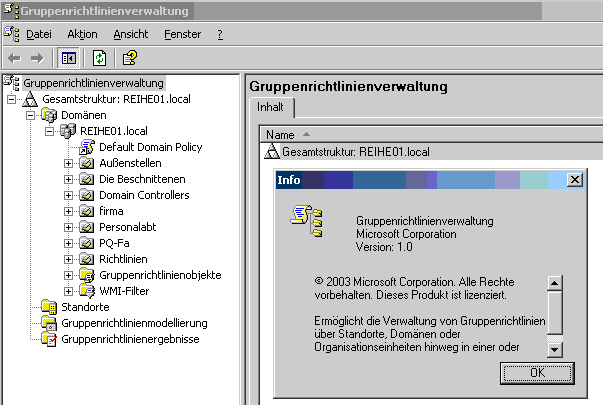The width and height of the screenshot is (603, 405).
Task: Select the WMI-Filter label
Action: coord(124,291)
